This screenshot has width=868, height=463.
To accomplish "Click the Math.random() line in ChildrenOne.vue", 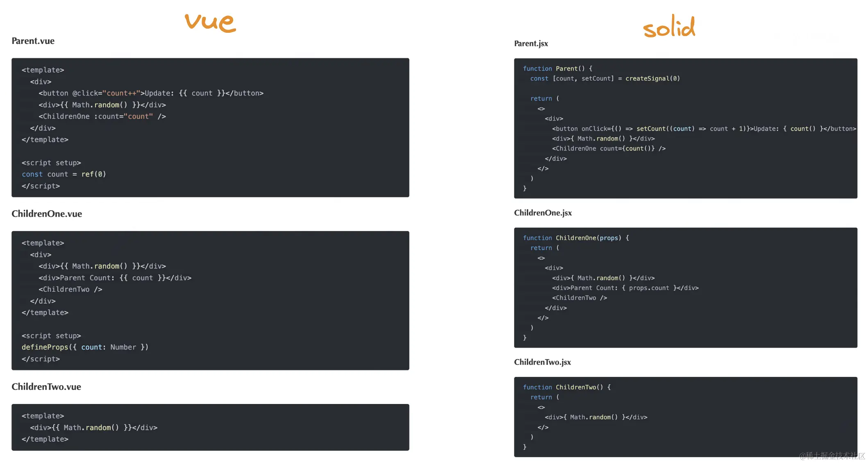I will coord(102,266).
